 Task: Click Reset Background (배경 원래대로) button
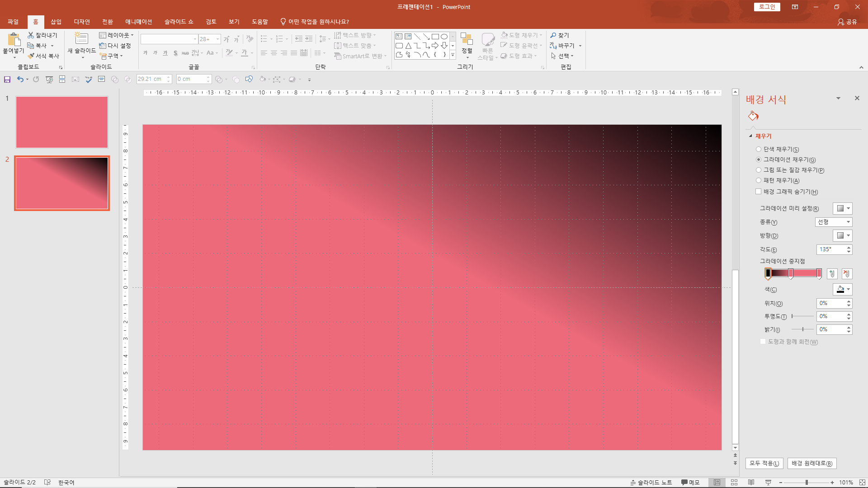812,463
